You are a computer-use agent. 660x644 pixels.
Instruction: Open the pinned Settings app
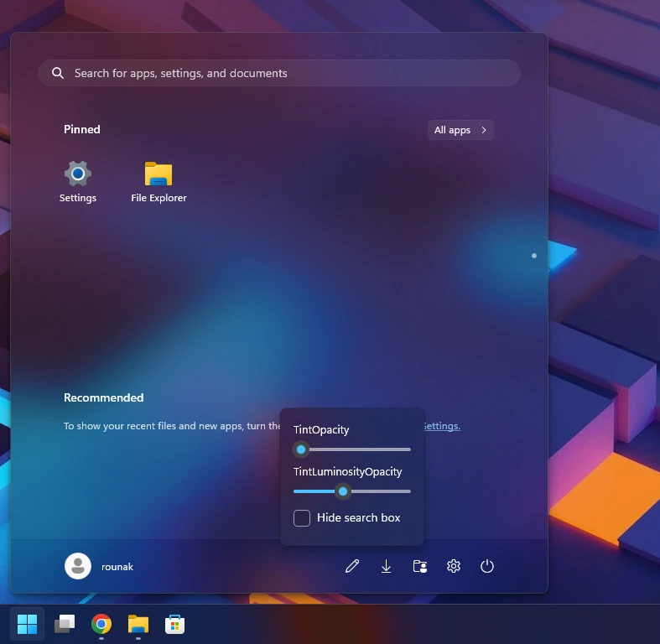click(78, 182)
